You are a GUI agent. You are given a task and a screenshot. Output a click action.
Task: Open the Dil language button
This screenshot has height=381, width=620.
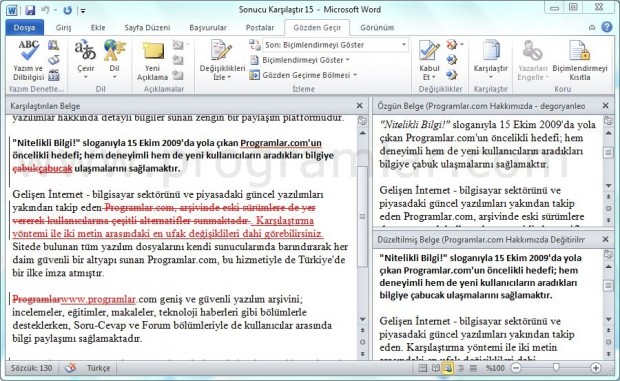tap(114, 59)
